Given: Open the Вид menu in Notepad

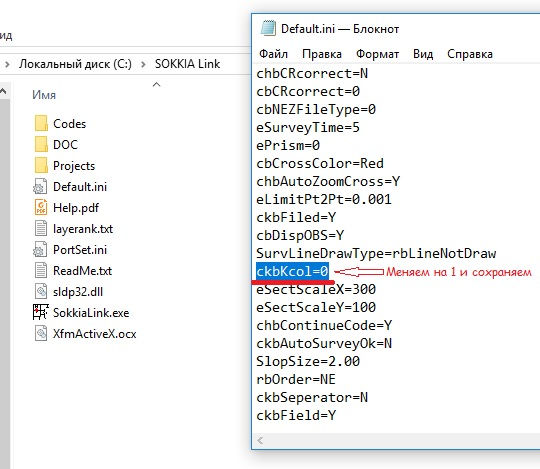Looking at the screenshot, I should point(423,54).
